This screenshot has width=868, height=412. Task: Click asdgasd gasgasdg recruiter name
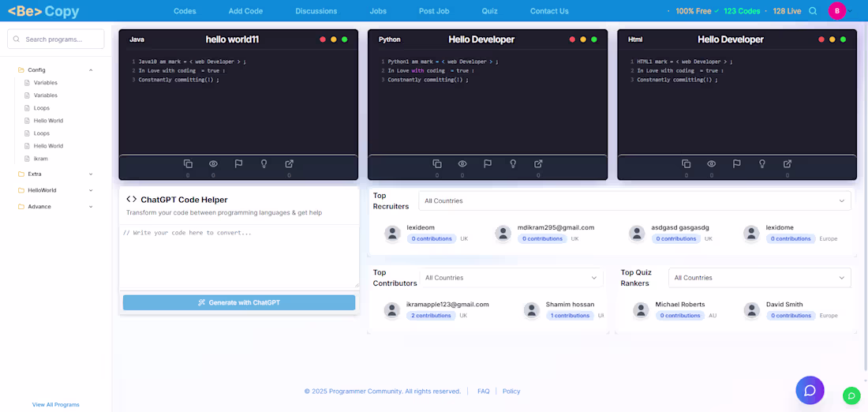[x=679, y=227]
